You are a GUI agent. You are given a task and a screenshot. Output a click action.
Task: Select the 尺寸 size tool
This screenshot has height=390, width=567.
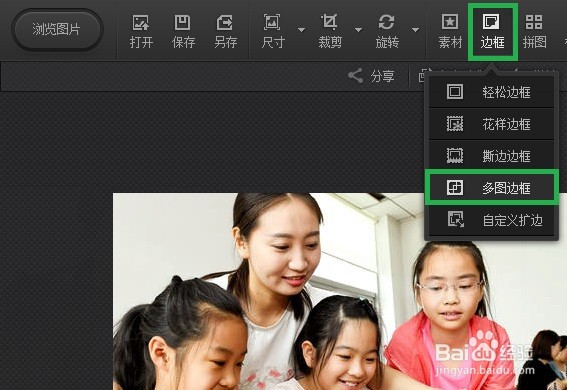point(273,32)
